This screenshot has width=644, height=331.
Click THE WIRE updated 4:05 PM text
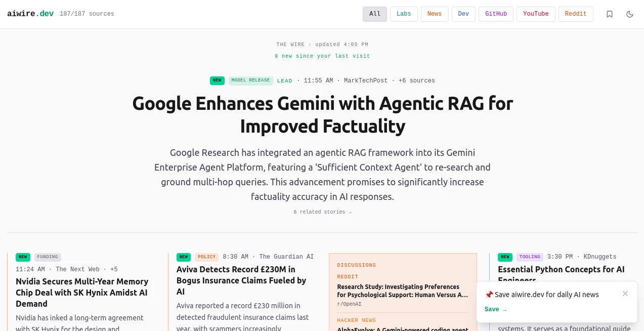(x=322, y=45)
